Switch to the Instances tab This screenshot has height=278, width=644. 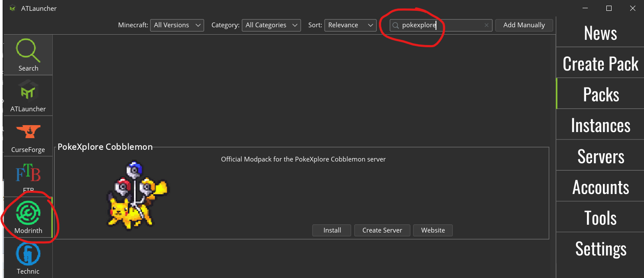(x=600, y=125)
